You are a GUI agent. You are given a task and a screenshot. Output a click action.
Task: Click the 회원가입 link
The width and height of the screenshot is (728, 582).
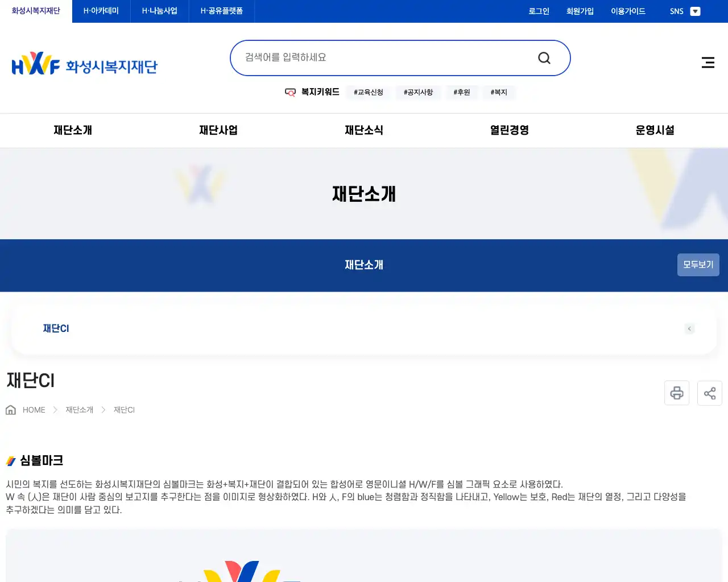tap(580, 11)
